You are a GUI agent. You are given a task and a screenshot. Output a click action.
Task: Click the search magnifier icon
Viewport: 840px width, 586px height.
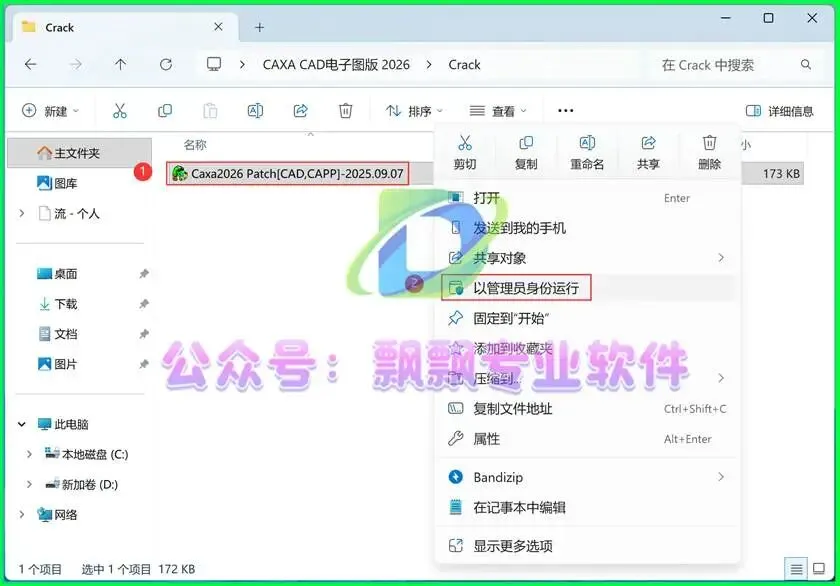coord(806,65)
